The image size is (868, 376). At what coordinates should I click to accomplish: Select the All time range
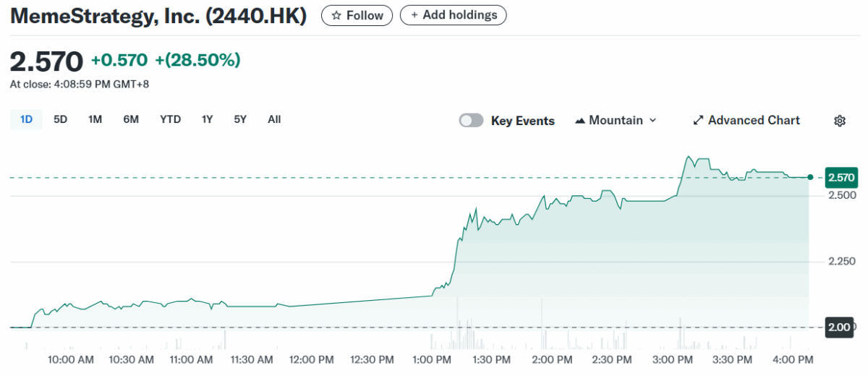coord(274,119)
